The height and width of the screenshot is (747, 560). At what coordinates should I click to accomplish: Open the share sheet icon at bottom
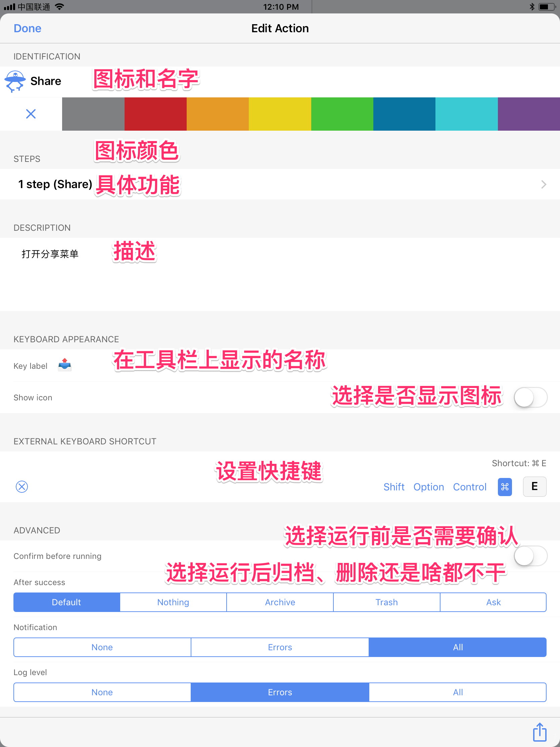tap(540, 732)
